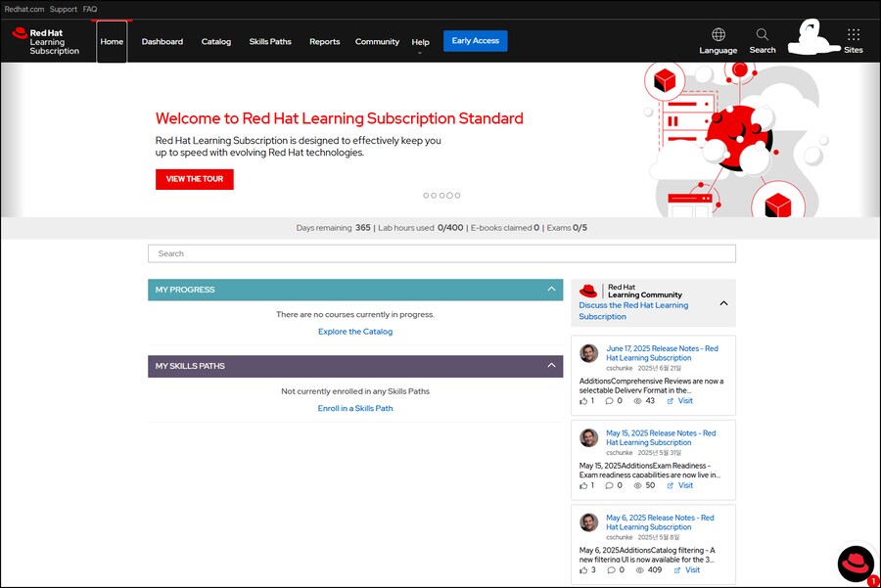
Task: Open the Dashboard menu item
Action: (162, 41)
